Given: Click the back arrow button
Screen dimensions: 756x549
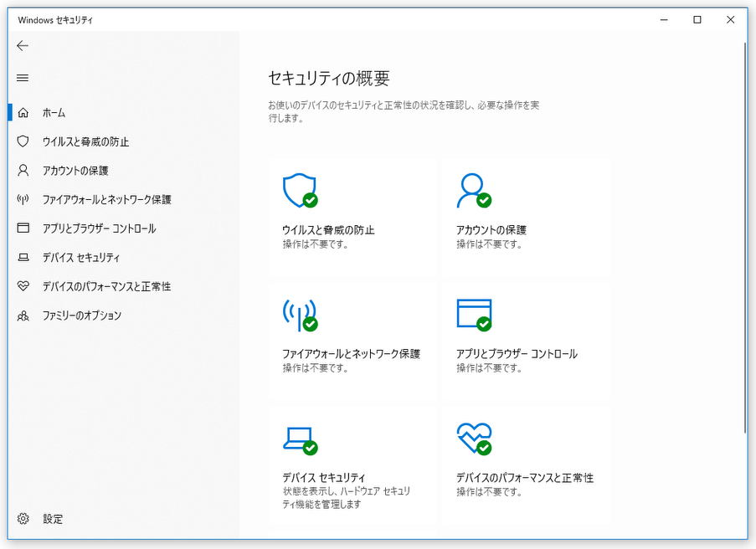Looking at the screenshot, I should (23, 46).
